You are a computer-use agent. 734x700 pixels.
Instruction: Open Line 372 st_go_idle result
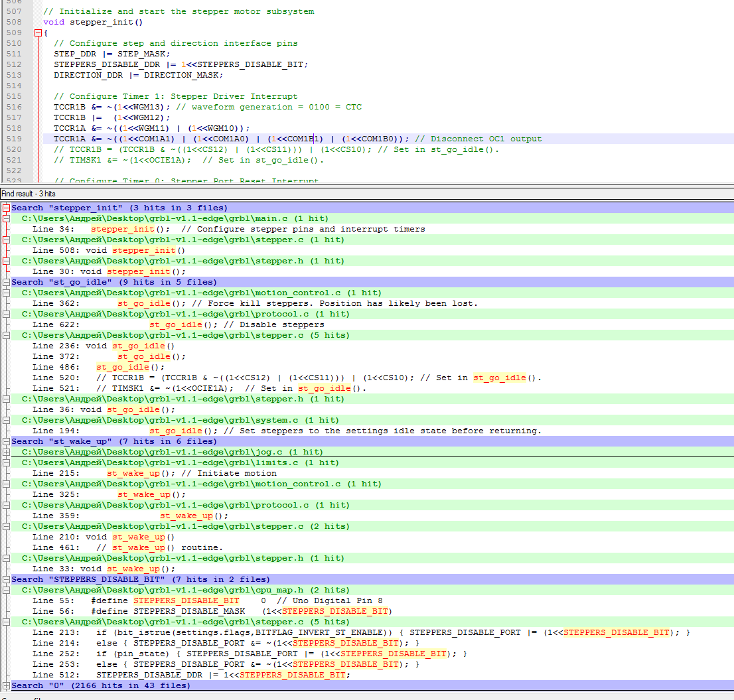(x=109, y=356)
